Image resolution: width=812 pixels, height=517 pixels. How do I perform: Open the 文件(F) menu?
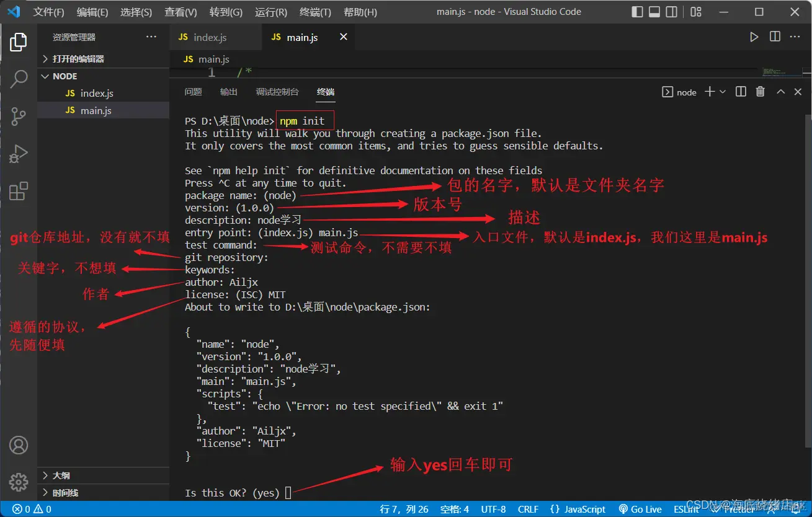tap(48, 12)
